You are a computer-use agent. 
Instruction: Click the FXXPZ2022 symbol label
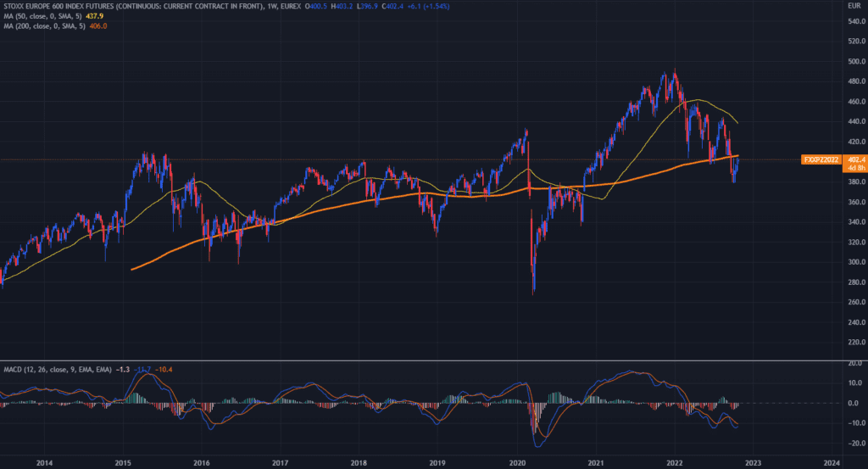click(x=821, y=159)
